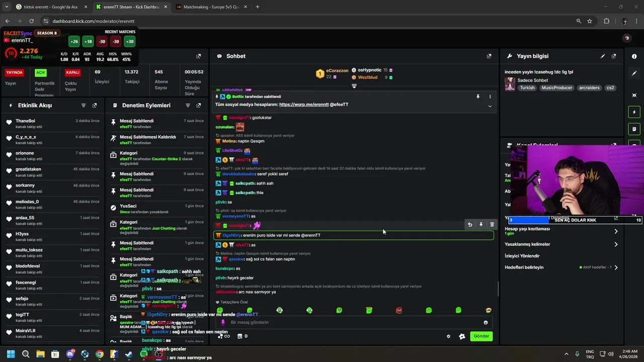This screenshot has width=644, height=362.
Task: Click the cs2 tag
Action: [x=610, y=88]
